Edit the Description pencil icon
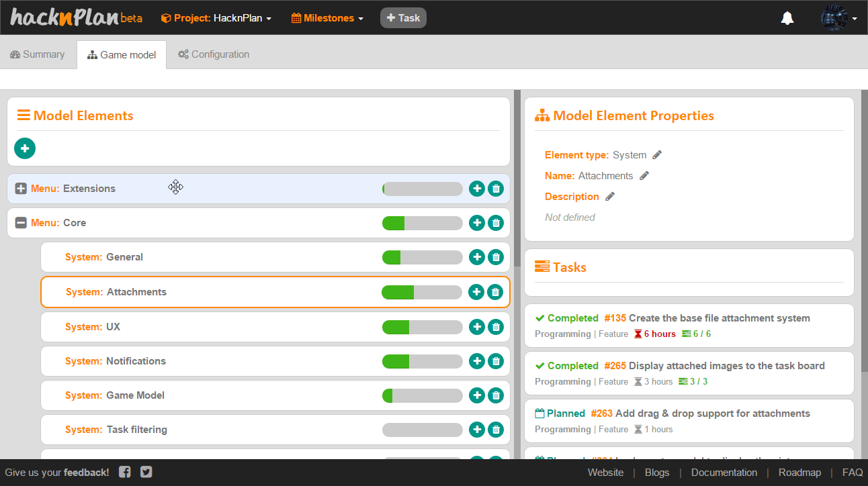The width and height of the screenshot is (868, 486). pos(610,197)
